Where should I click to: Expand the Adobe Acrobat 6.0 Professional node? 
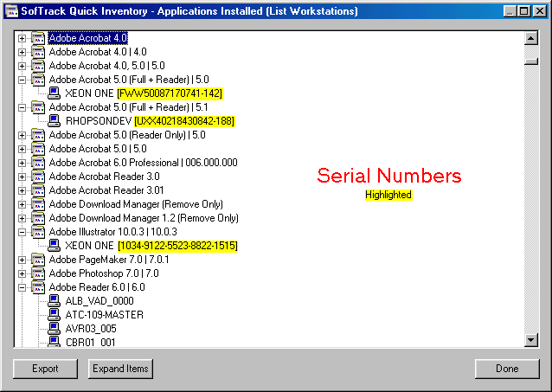[x=22, y=163]
